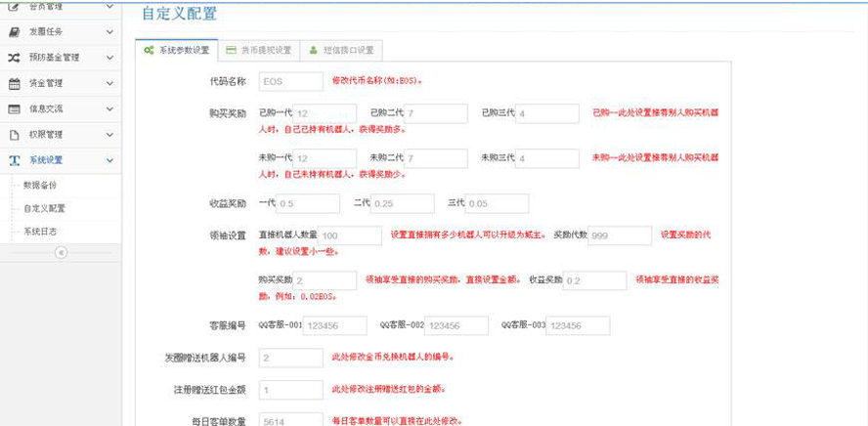Click the red hint 每日客单数量可以直接在此处修改
This screenshot has height=426, width=868.
coord(397,421)
